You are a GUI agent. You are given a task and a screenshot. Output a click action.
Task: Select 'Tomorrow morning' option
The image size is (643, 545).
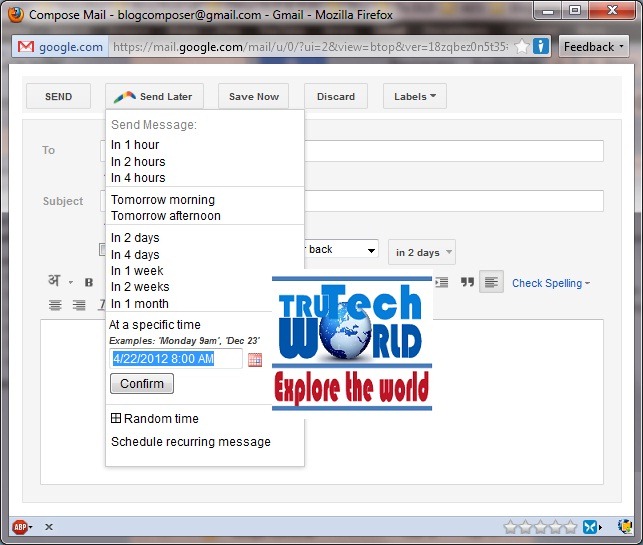coord(163,200)
